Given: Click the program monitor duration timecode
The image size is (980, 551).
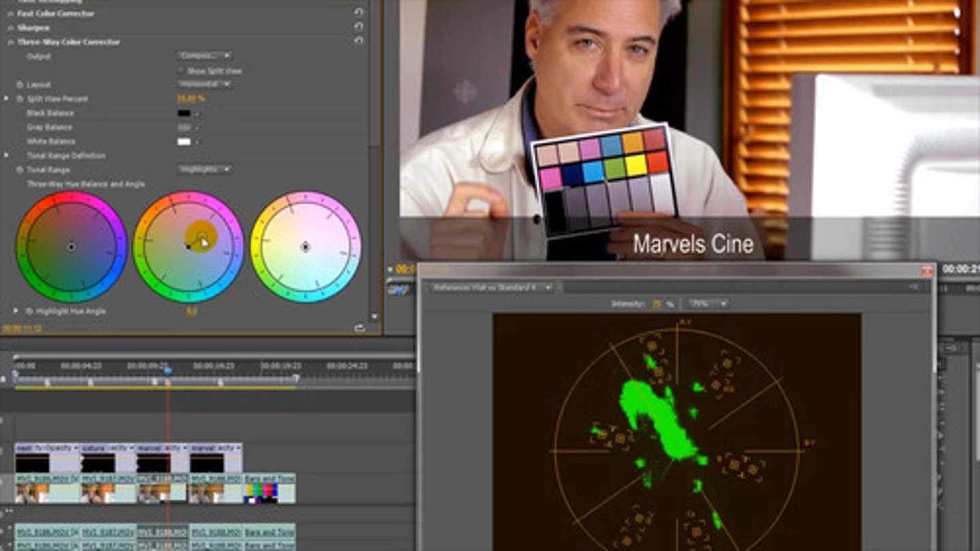Looking at the screenshot, I should [x=961, y=269].
